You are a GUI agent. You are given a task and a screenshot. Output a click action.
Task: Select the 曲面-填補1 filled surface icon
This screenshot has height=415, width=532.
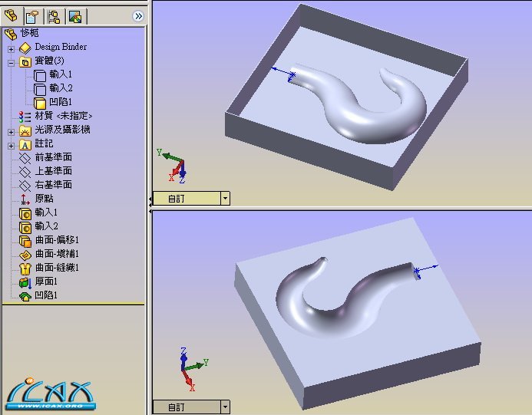(x=25, y=255)
